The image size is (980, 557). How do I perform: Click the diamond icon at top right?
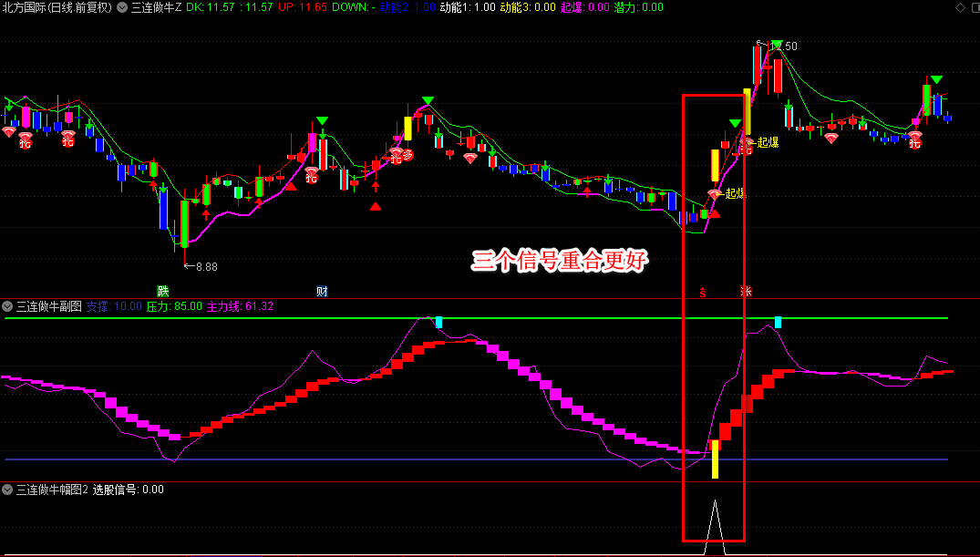coord(960,7)
